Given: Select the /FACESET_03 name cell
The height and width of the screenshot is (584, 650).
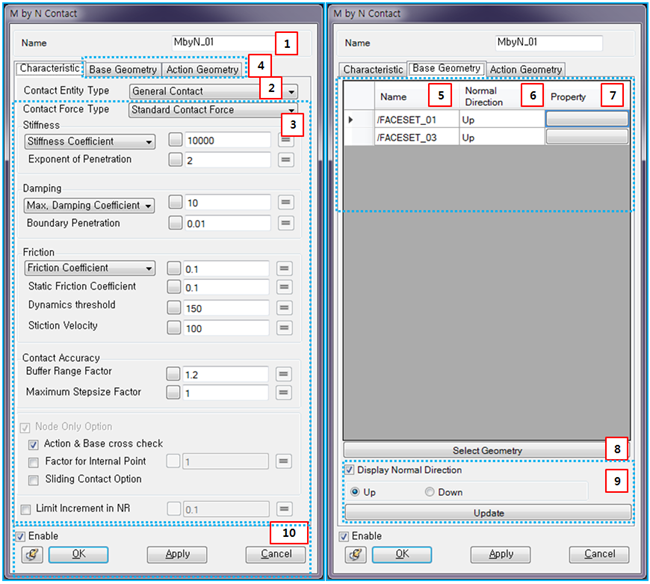Looking at the screenshot, I should click(417, 137).
